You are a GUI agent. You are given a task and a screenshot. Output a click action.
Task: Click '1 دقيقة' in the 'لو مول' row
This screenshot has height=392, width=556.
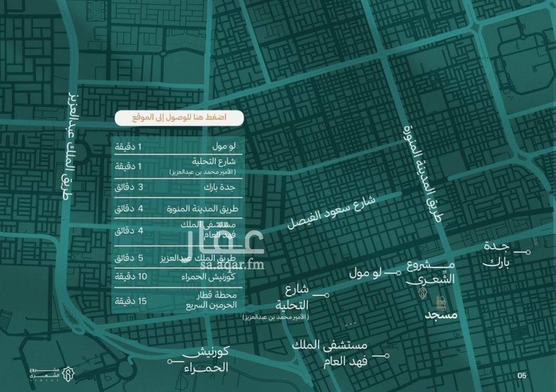point(128,146)
